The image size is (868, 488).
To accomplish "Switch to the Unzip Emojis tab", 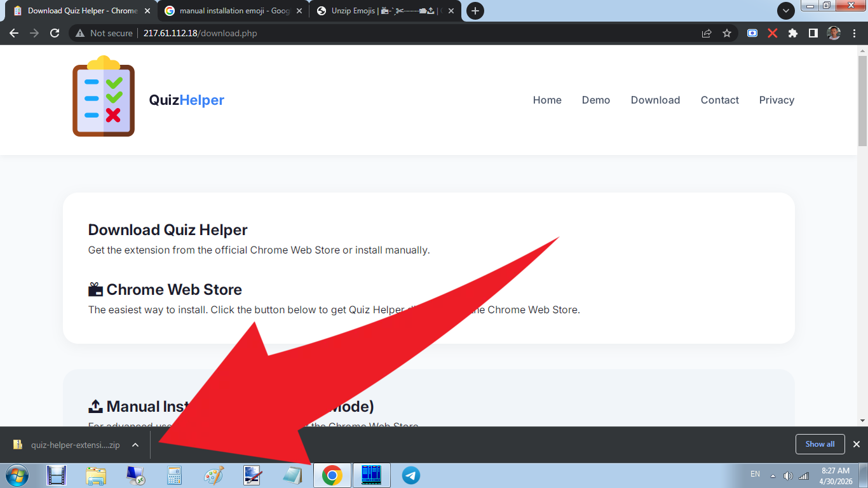I will coord(386,11).
